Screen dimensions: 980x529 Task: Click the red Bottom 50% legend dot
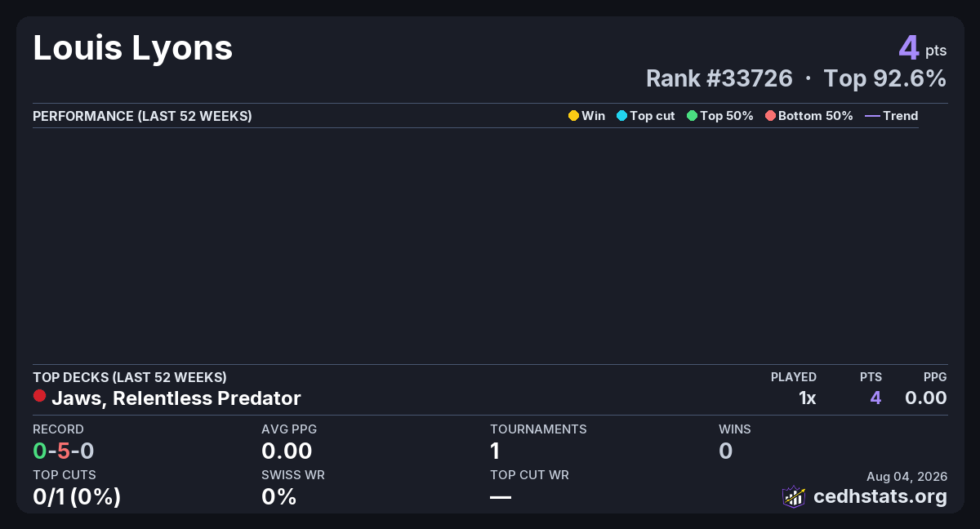coord(770,116)
